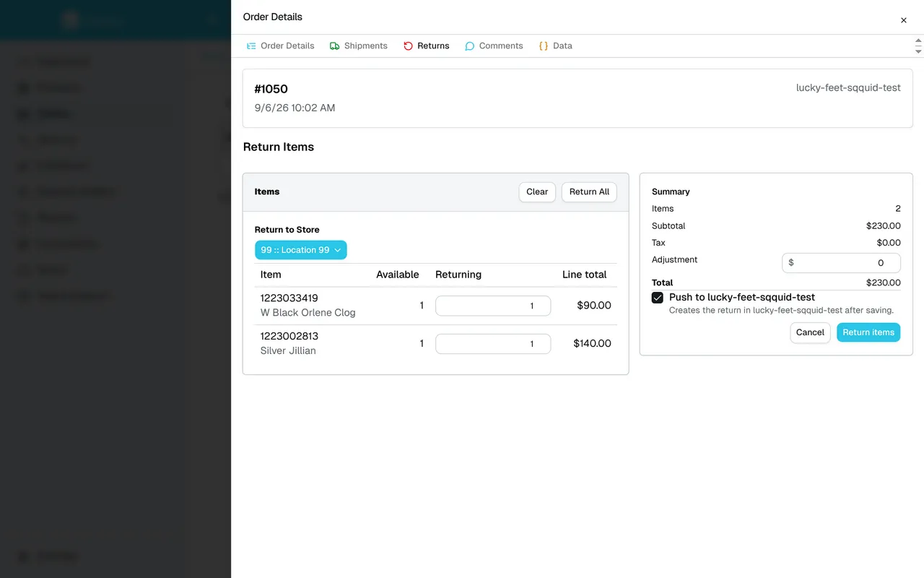Click the Return to Store label

coord(287,230)
